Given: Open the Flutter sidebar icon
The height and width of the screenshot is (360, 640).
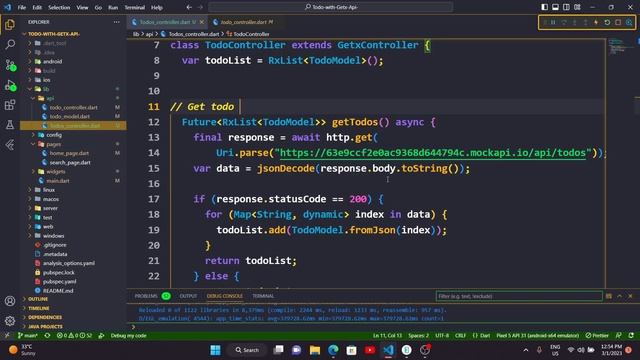Looking at the screenshot, I should pos(10,144).
